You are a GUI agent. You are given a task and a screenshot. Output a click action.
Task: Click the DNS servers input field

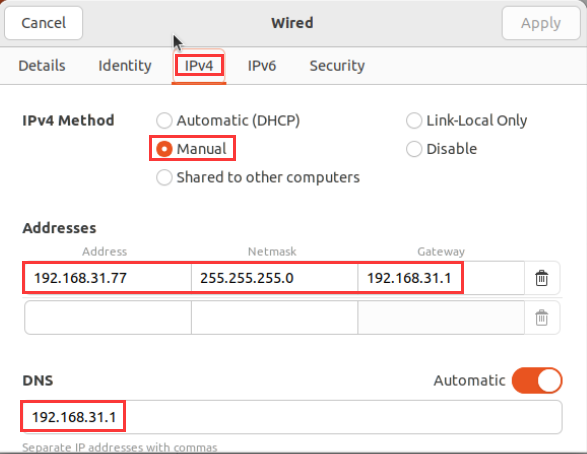(292, 417)
